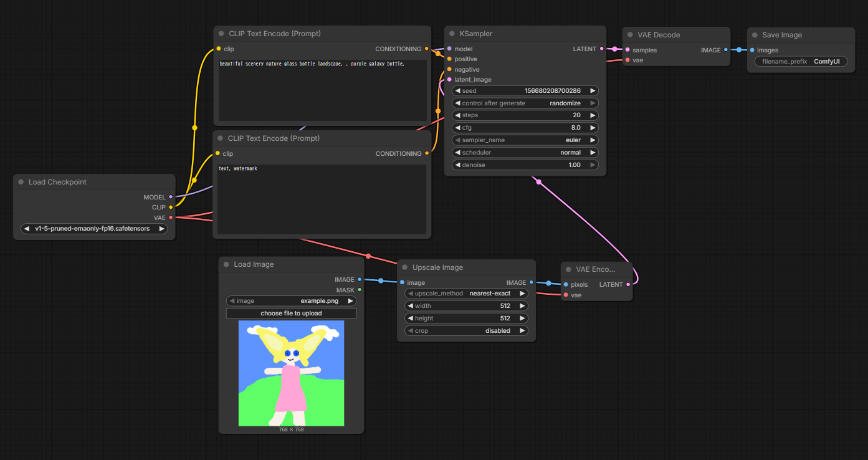The height and width of the screenshot is (460, 868).
Task: Click the choose file to upload button
Action: point(291,313)
